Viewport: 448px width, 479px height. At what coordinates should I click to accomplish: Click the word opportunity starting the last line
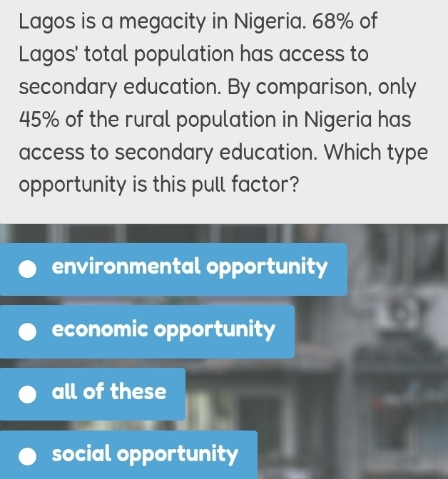click(73, 185)
